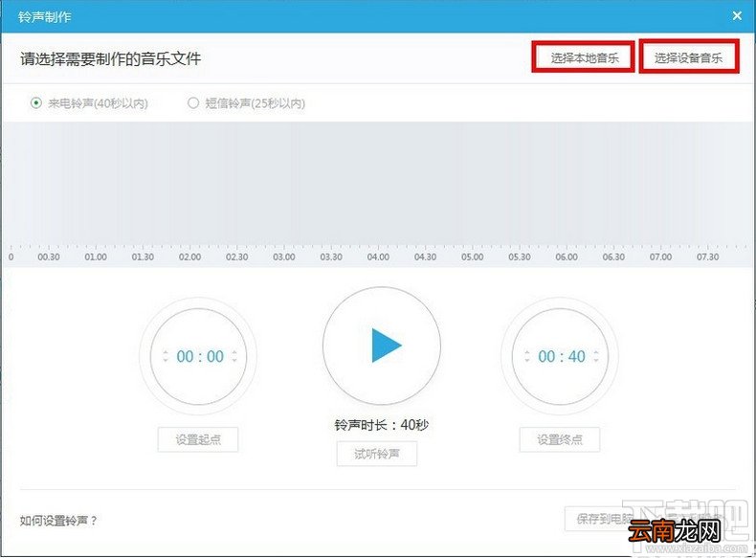Click the 选择设备音乐 button

click(689, 57)
